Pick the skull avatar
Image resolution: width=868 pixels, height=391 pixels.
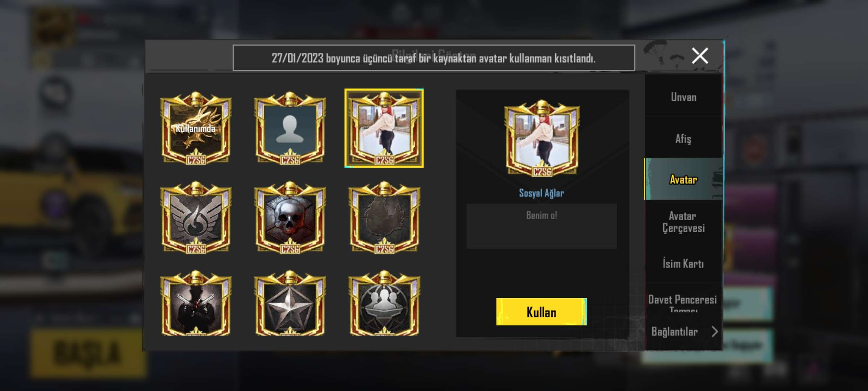click(x=290, y=218)
